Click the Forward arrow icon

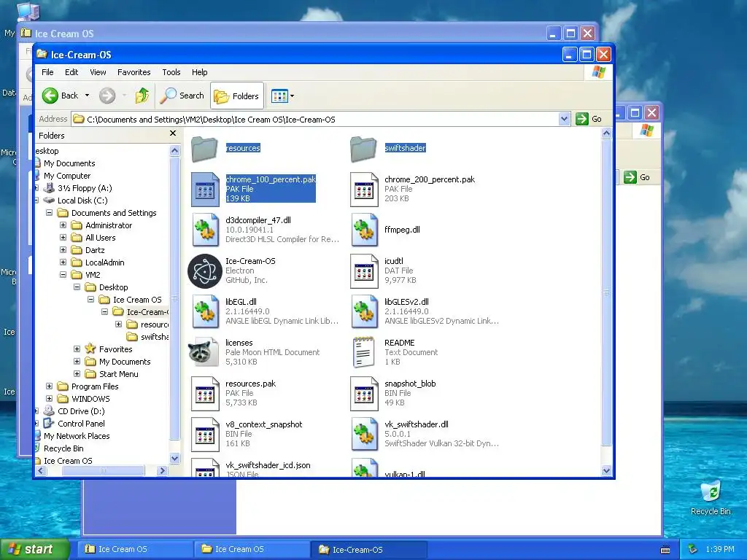click(x=107, y=96)
